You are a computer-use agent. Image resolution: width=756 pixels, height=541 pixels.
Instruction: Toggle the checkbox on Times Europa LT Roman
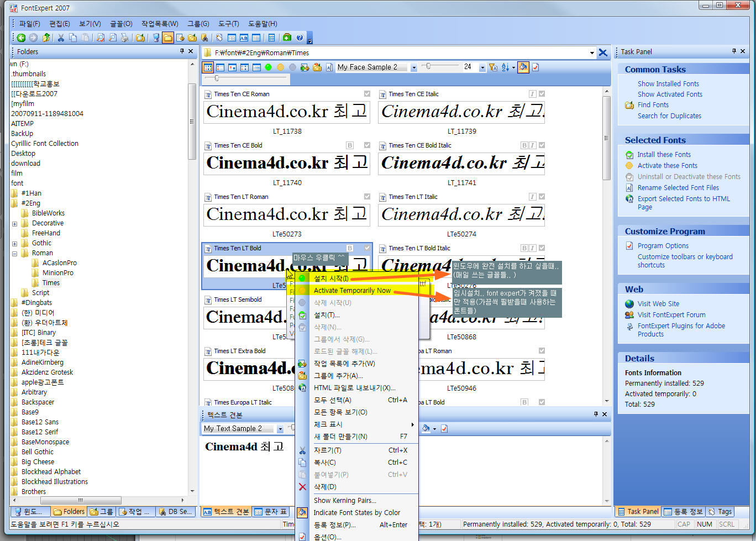[x=542, y=351]
